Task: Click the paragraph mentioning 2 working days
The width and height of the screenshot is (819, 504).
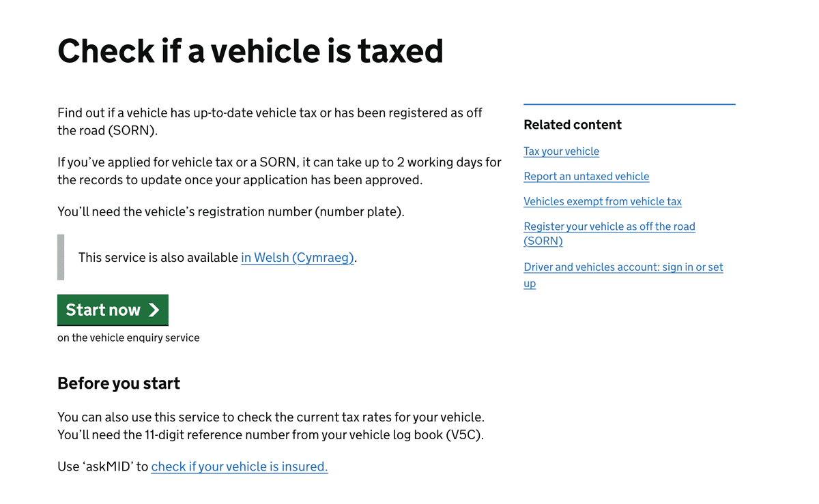Action: coord(279,171)
